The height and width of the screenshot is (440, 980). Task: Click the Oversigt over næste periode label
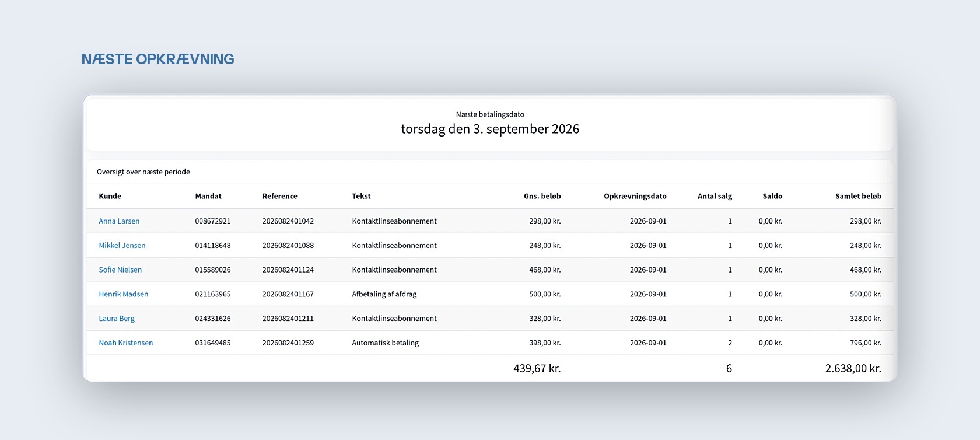(143, 172)
